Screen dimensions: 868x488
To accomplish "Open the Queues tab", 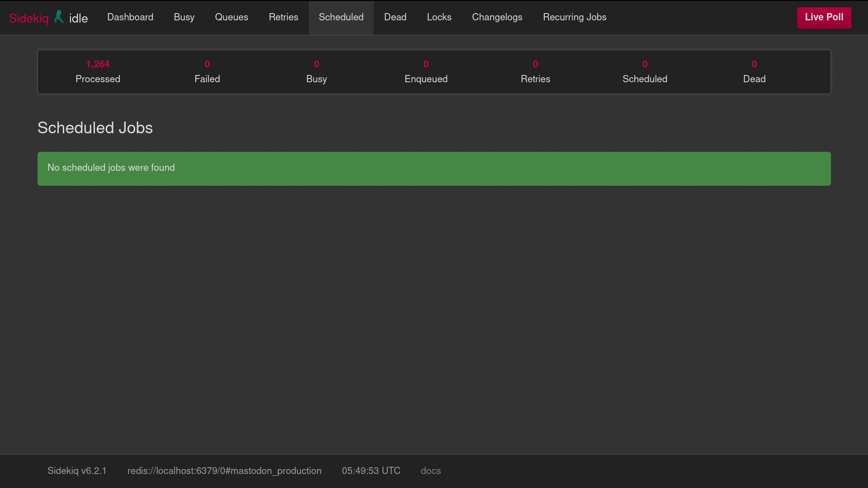I will pos(231,17).
